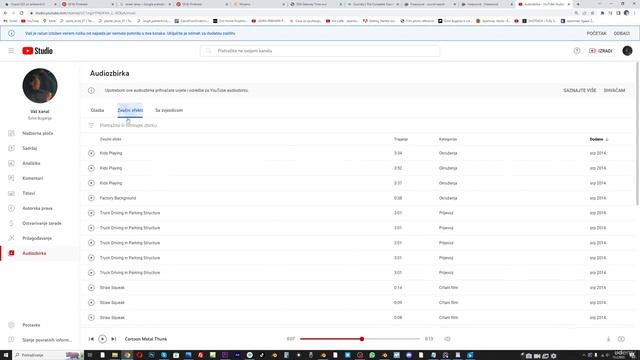640x360 pixels.
Task: Open a new browser tab with plus
Action: tap(578, 4)
